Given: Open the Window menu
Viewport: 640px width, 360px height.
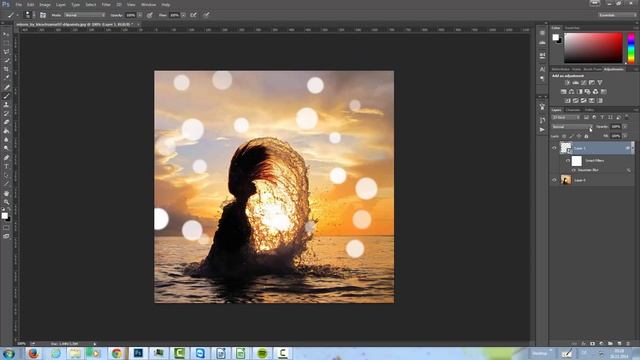Looking at the screenshot, I should (148, 4).
